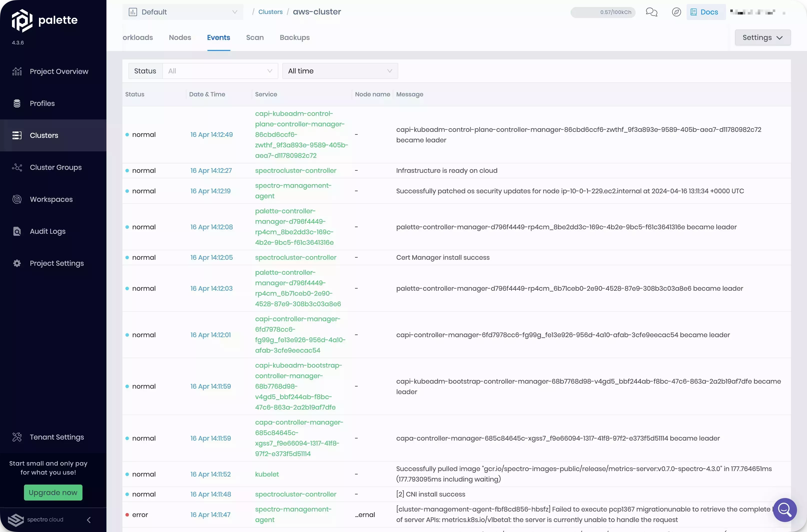Open the floating search help button

785,510
